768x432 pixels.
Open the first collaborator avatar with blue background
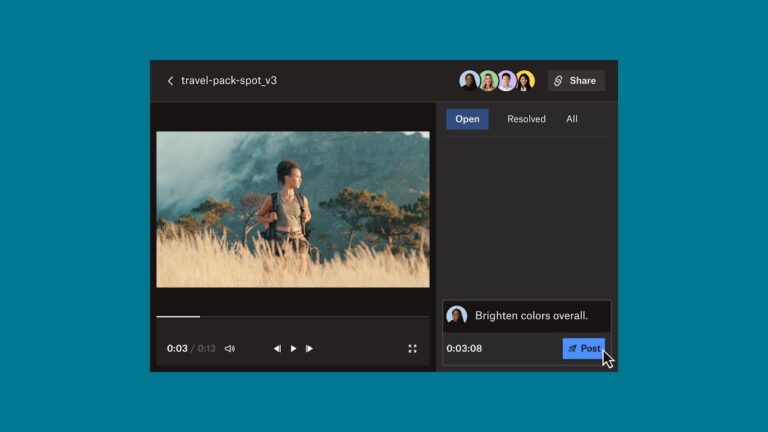[x=469, y=80]
